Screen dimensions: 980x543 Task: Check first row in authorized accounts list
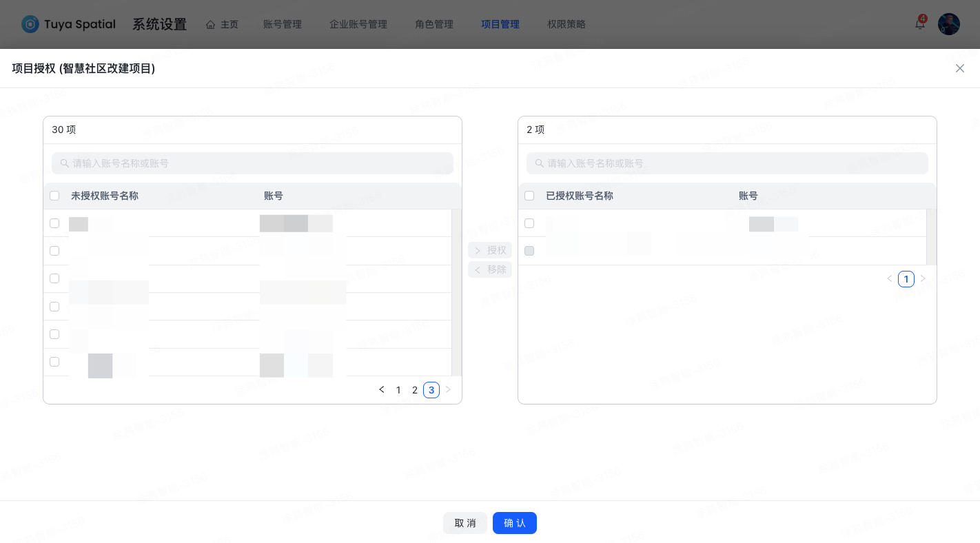[x=529, y=223]
